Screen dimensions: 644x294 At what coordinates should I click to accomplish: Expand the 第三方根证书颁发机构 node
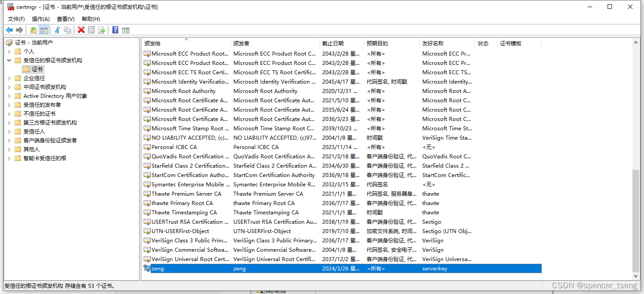click(x=9, y=123)
